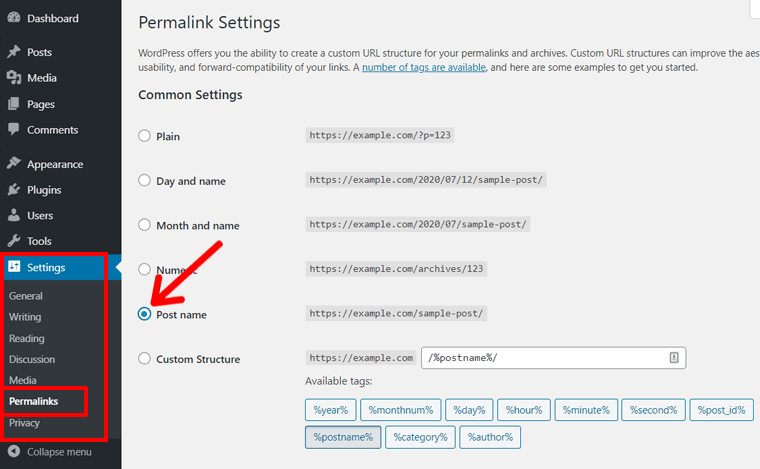Click the Collapse menu label
The height and width of the screenshot is (469, 760).
[x=59, y=452]
